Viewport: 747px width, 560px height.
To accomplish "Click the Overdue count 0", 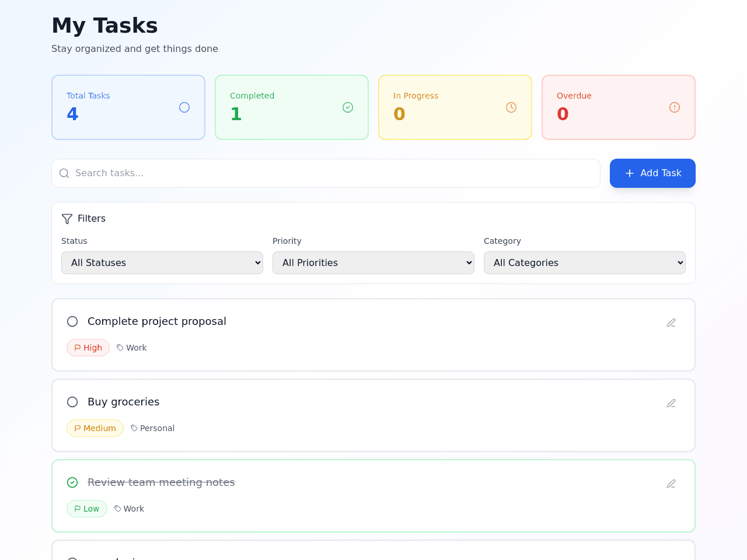I will (x=563, y=114).
